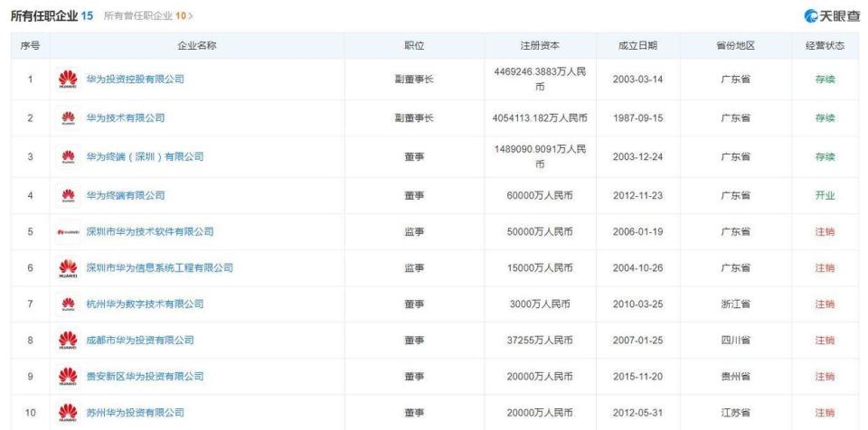Open 华为终端有限公司 link

(x=126, y=195)
